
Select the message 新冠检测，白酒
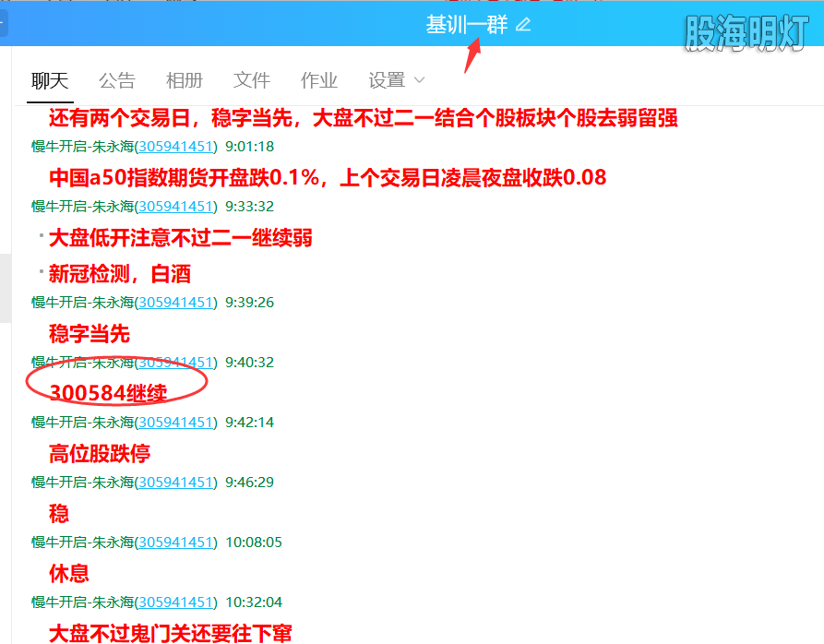(120, 274)
